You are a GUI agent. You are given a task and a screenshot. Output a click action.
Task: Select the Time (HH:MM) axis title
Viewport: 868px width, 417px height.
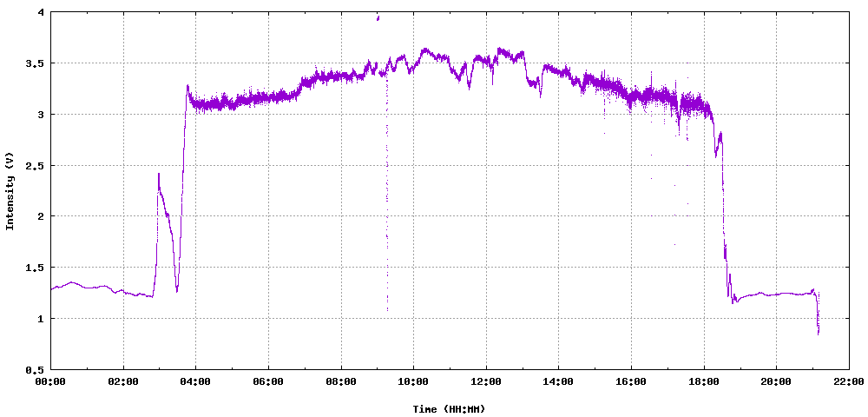click(449, 409)
